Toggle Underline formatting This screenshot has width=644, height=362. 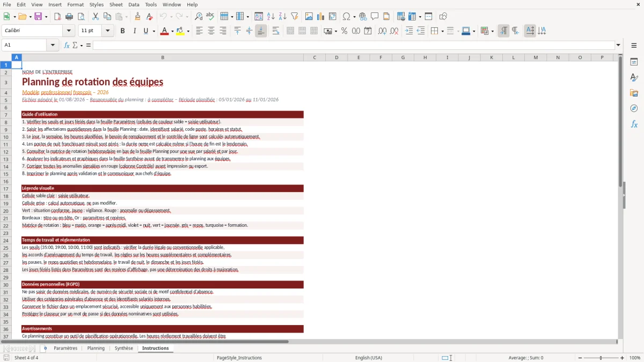pyautogui.click(x=145, y=31)
